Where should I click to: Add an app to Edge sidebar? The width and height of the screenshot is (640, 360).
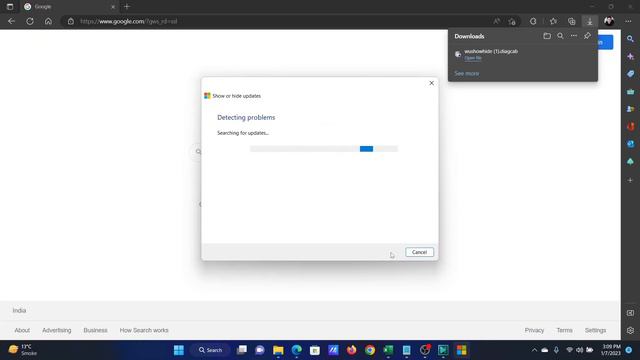(631, 180)
